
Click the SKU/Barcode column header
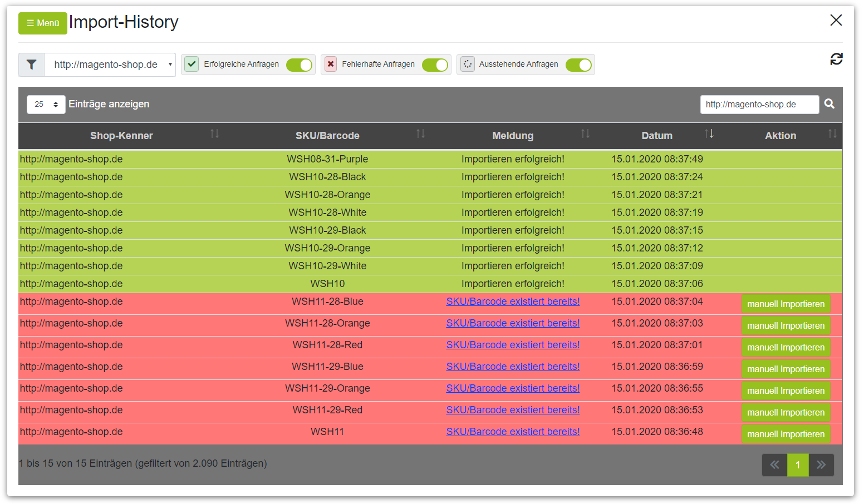(327, 136)
